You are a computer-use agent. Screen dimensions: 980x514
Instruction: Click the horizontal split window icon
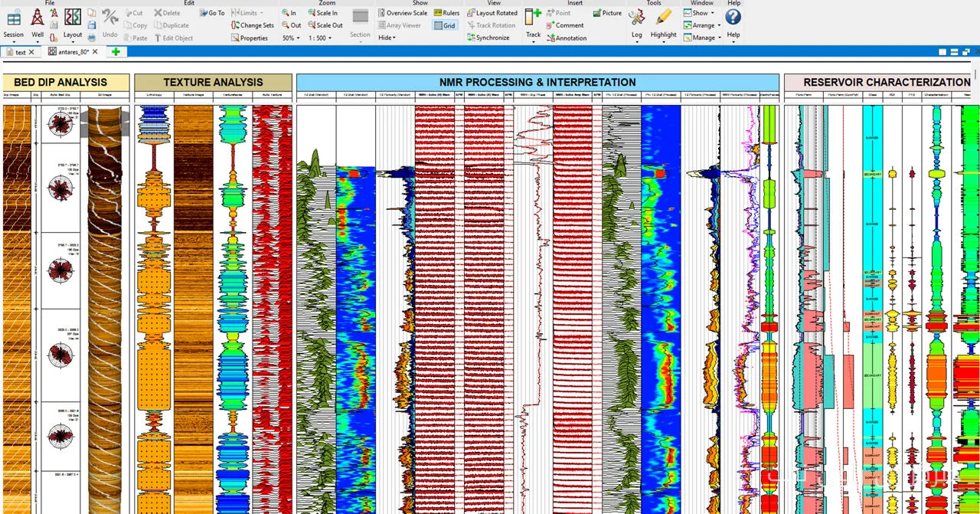tap(955, 52)
